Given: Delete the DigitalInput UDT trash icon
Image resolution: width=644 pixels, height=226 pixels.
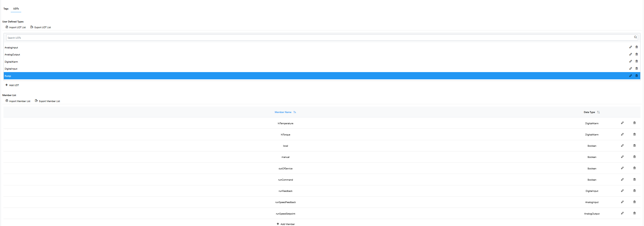Looking at the screenshot, I should [637, 68].
